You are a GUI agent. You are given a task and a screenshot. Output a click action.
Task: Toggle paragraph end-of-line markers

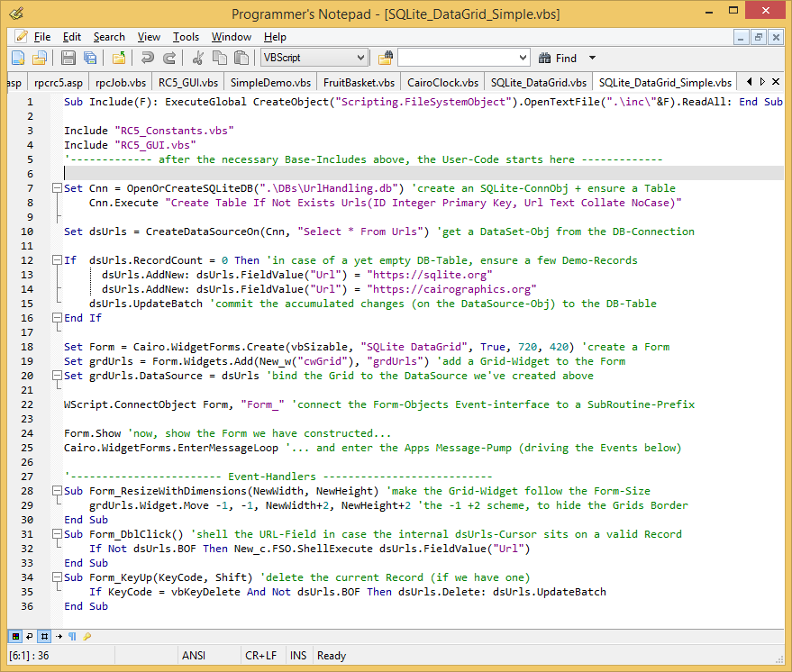click(72, 636)
